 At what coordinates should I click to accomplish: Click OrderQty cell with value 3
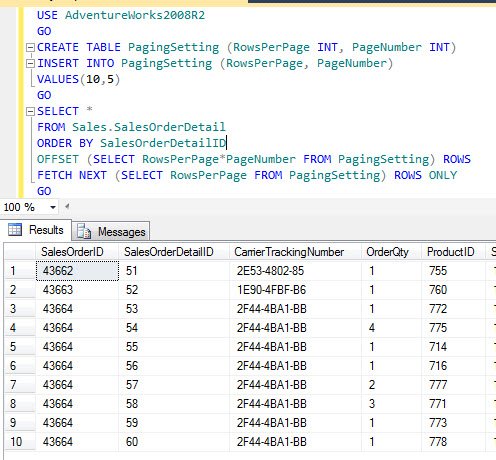pos(391,404)
